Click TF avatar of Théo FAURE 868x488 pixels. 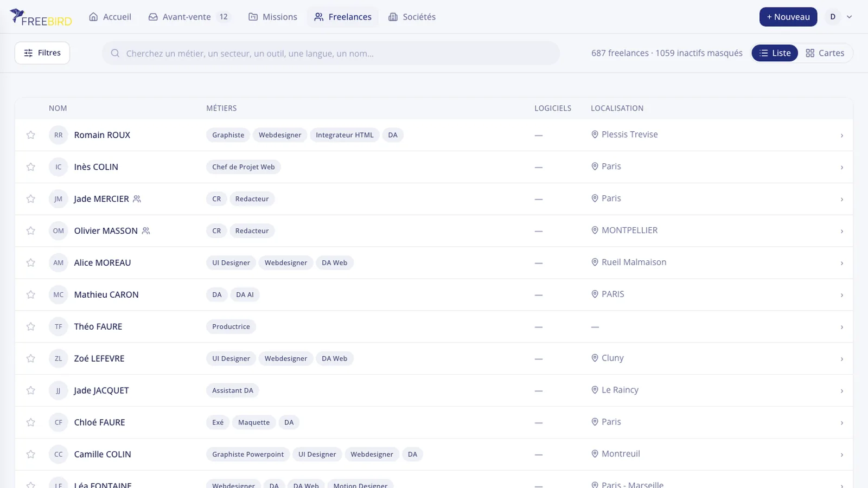59,327
